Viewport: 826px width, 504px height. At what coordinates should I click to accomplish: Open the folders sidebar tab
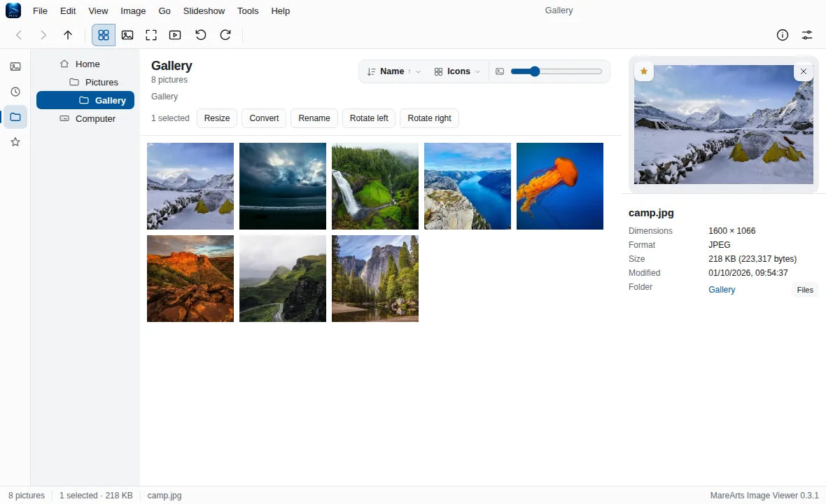(15, 117)
